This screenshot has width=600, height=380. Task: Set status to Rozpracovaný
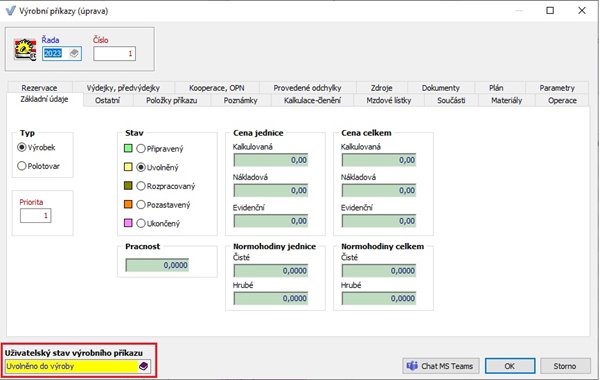(x=141, y=186)
